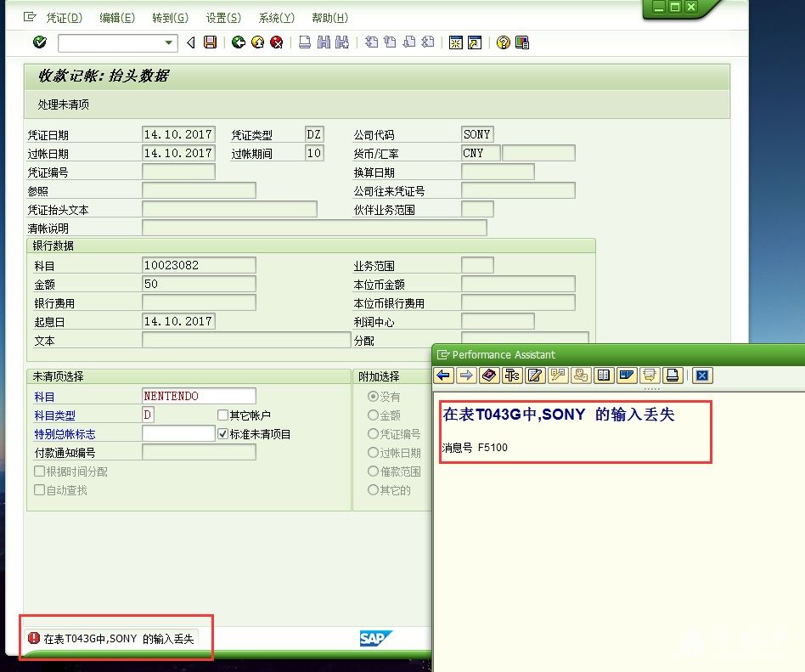Select the 催款范围 radio button
Image resolution: width=805 pixels, height=672 pixels.
tap(374, 472)
